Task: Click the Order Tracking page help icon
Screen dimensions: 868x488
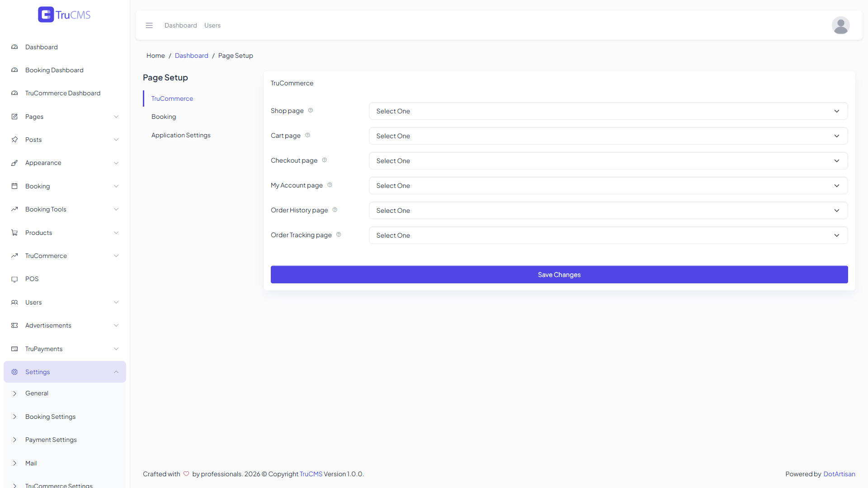Action: point(339,235)
